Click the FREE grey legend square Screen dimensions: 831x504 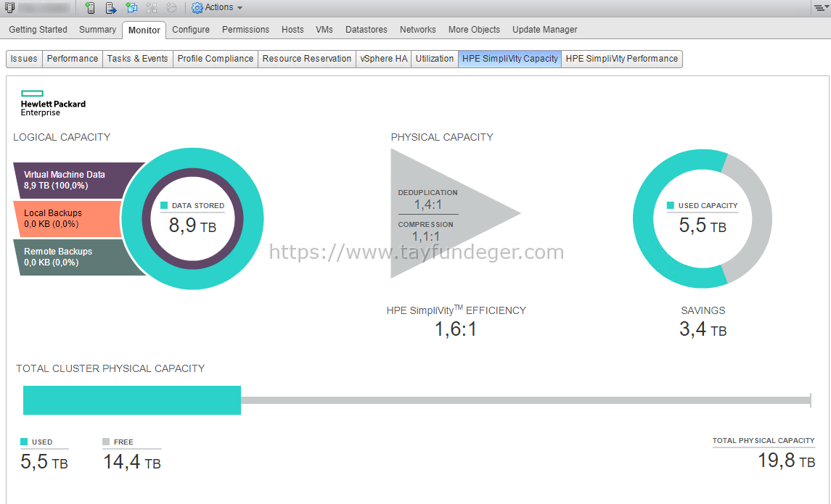coord(106,442)
